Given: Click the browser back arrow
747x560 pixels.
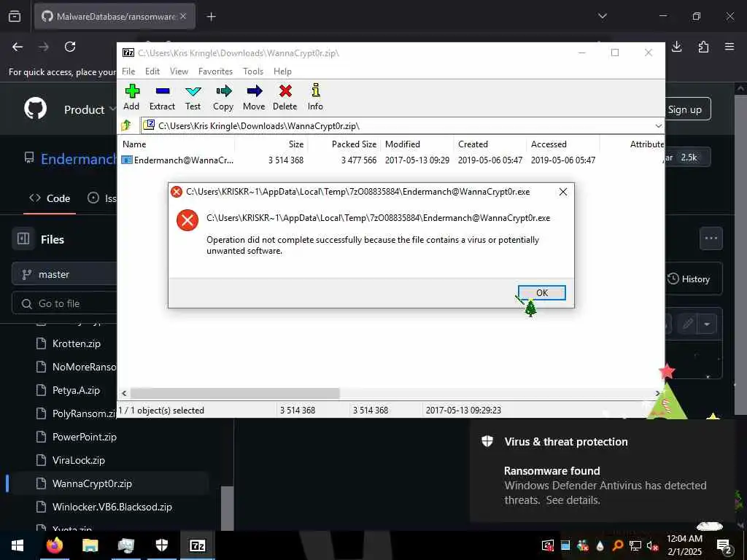Looking at the screenshot, I should (x=18, y=47).
